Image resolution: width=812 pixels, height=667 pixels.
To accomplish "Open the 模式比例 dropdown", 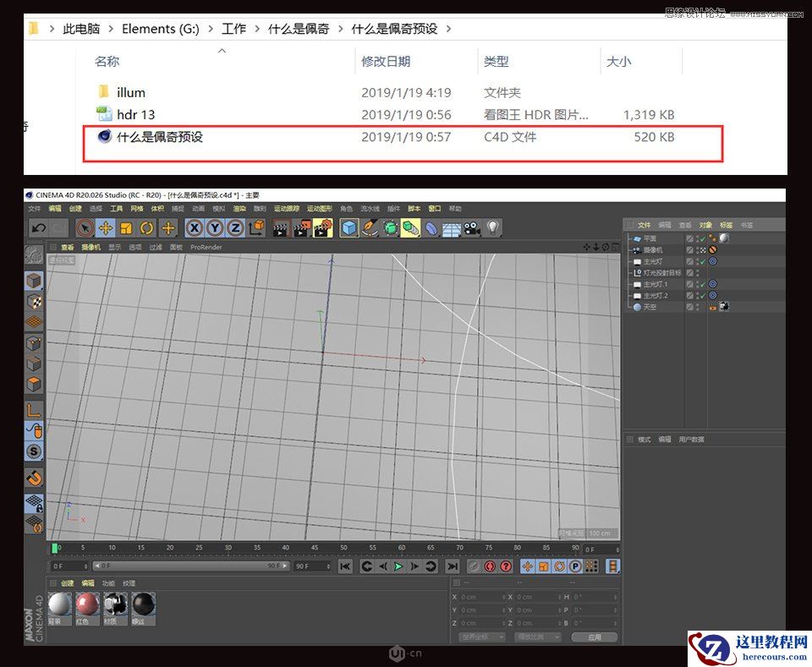I will 537,637.
